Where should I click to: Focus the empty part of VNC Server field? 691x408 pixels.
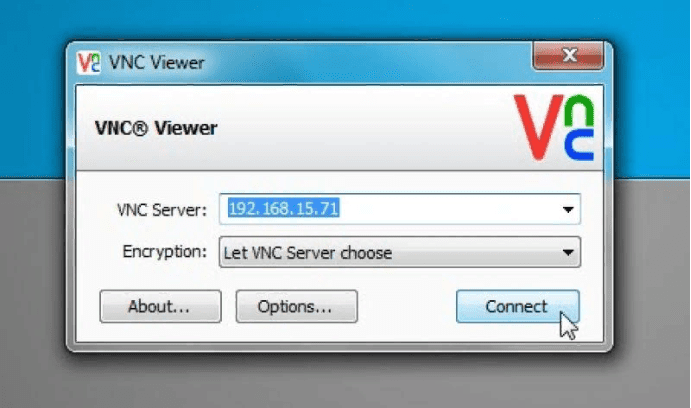click(x=449, y=209)
